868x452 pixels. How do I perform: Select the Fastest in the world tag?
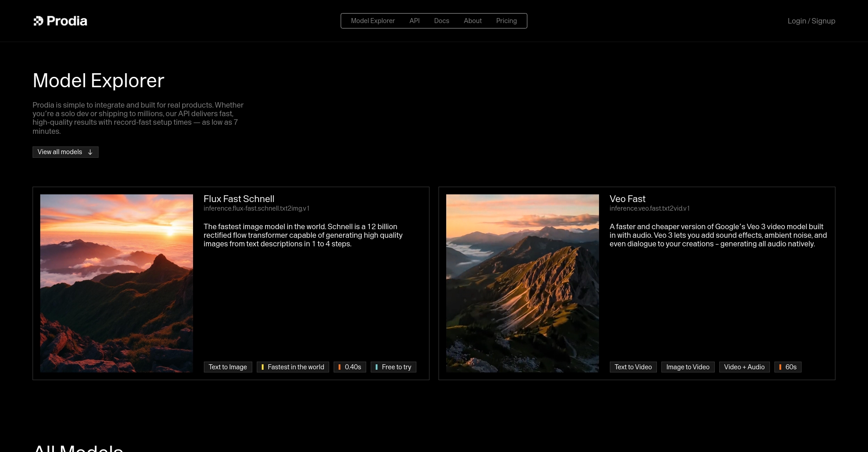[x=293, y=367]
